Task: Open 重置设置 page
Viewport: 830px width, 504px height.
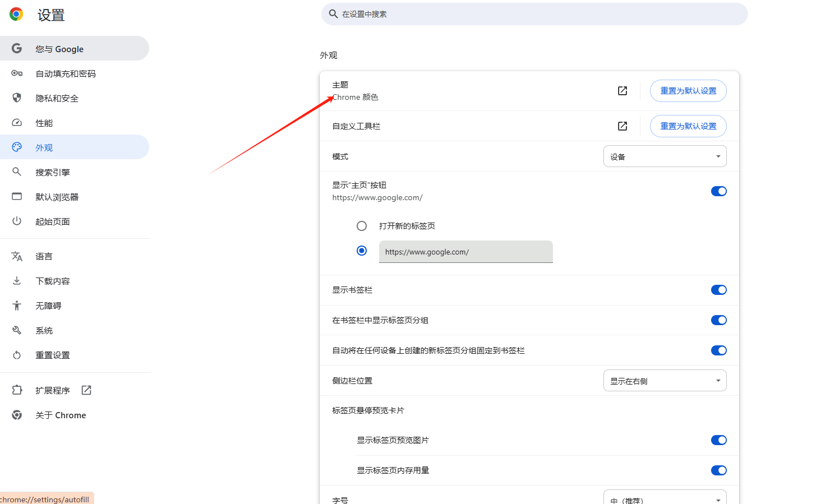Action: click(x=75, y=355)
